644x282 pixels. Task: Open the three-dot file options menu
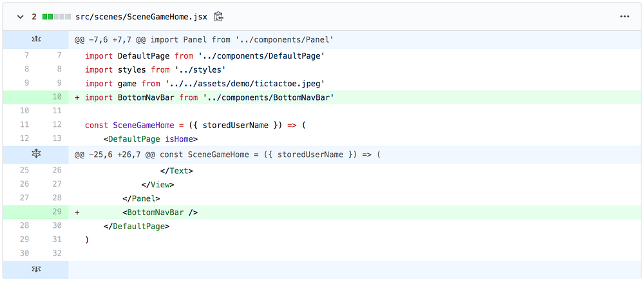point(624,17)
